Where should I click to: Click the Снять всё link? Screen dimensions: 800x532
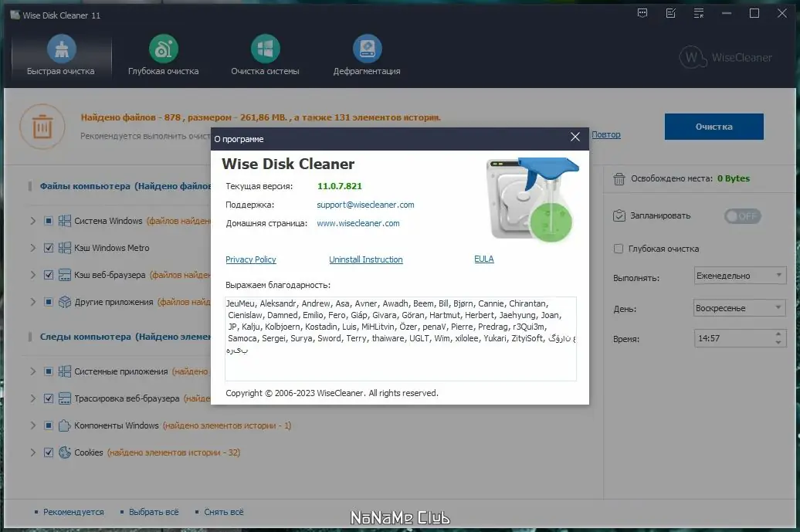coord(223,512)
